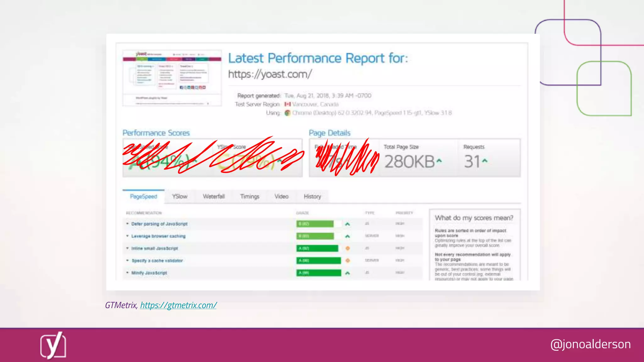Click green arrow beside Defer parsing grade

(347, 224)
